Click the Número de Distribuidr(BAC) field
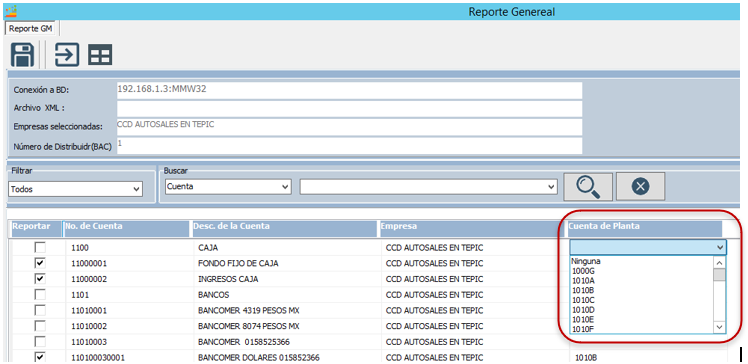Screen dimensions: 748x364 [x=349, y=146]
